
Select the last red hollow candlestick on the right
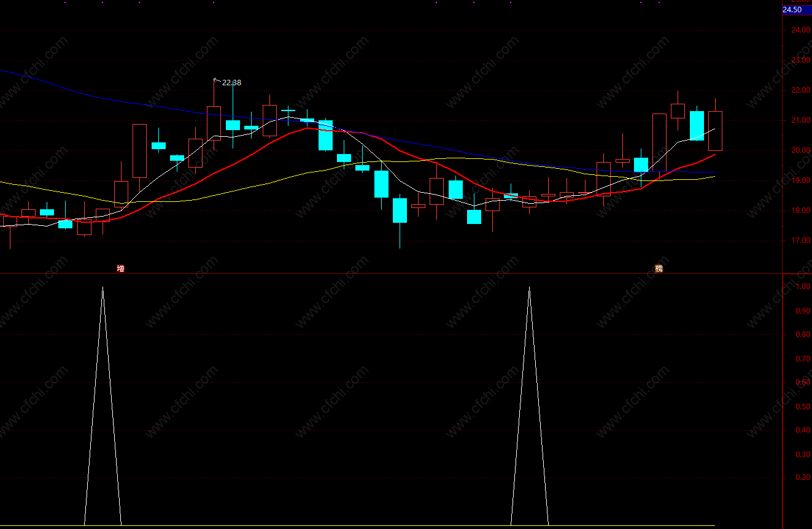(715, 131)
